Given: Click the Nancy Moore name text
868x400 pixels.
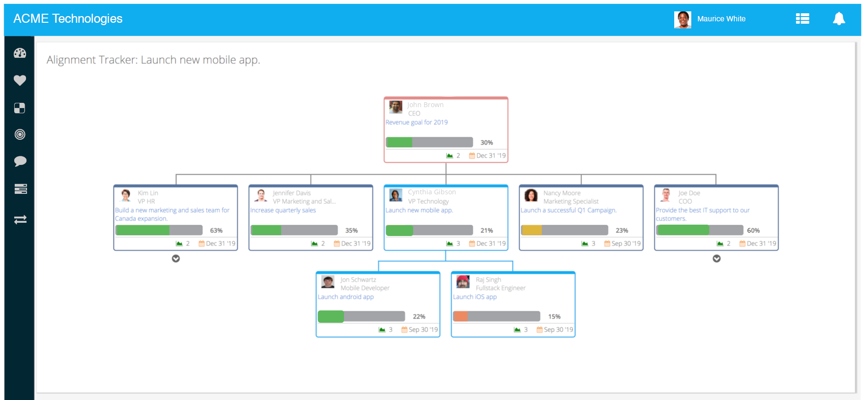Looking at the screenshot, I should [x=562, y=193].
